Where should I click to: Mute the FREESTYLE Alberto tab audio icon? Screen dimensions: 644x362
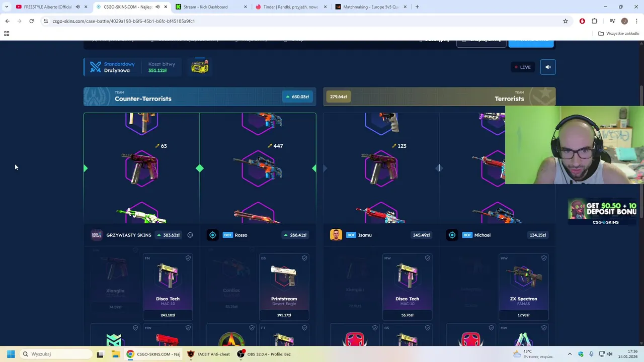coord(77,7)
